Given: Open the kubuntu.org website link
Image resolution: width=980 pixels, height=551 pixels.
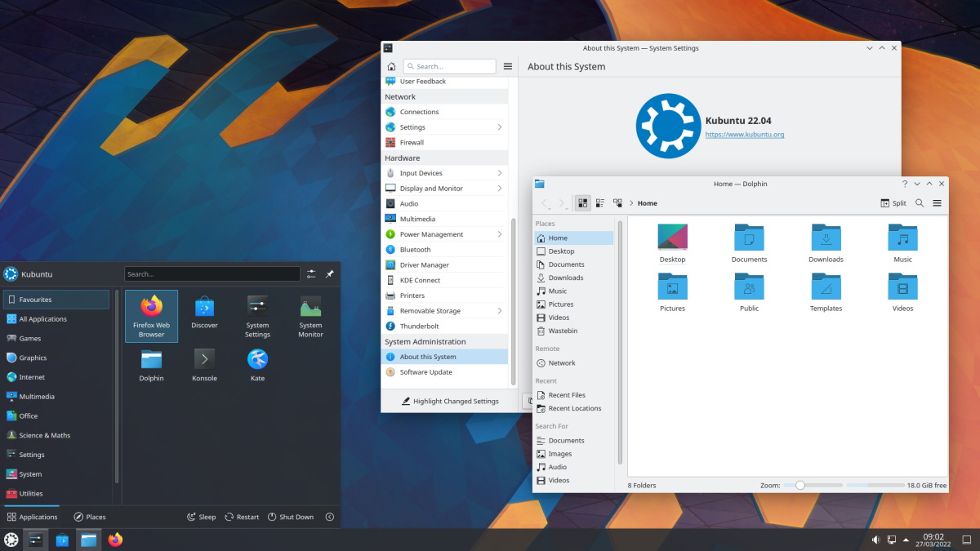Looking at the screenshot, I should click(744, 134).
